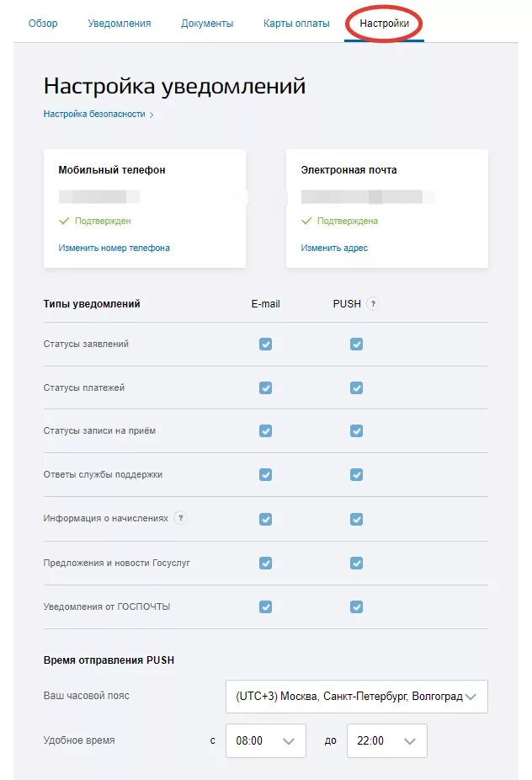Disable E-mail for Статусы записи на приём
532x780 pixels.
click(266, 431)
